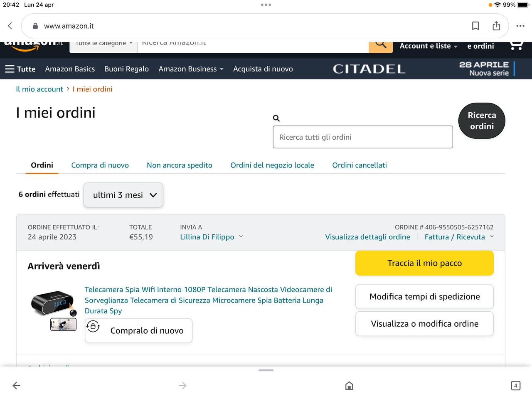The image size is (532, 399).
Task: Click the yellow 'Traccia il mio pacco' button
Action: tap(424, 263)
